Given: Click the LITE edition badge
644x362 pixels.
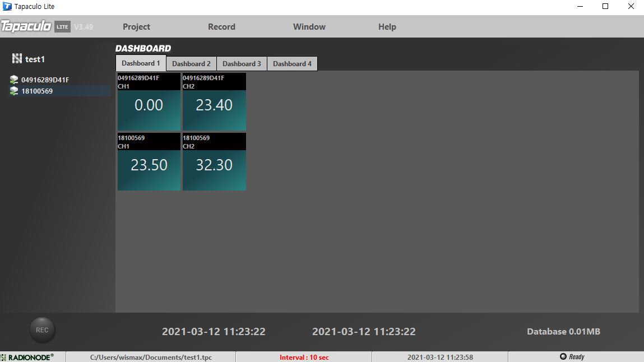Looking at the screenshot, I should point(62,27).
